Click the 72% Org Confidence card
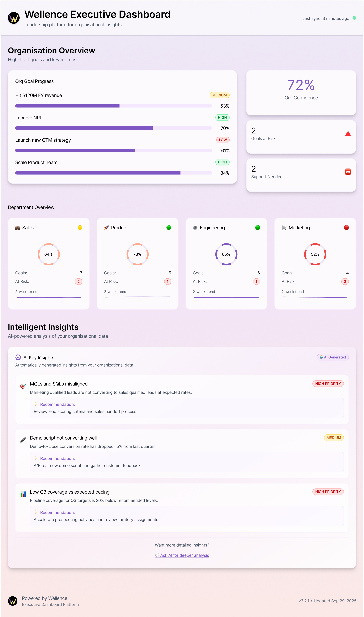Image resolution: width=364 pixels, height=617 pixels. (301, 93)
